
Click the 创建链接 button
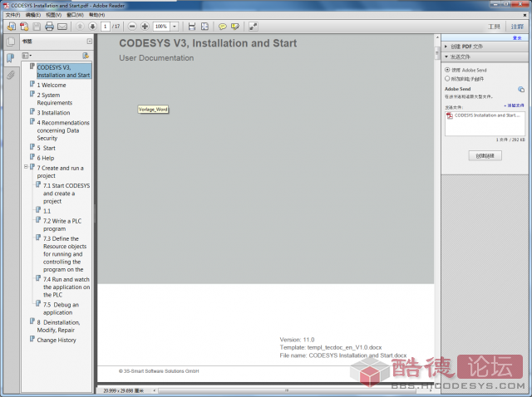pos(484,155)
